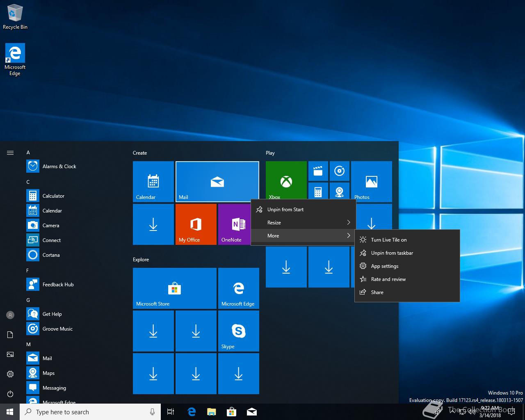Open Pictures from Start sidebar
525x420 pixels.
click(10, 354)
